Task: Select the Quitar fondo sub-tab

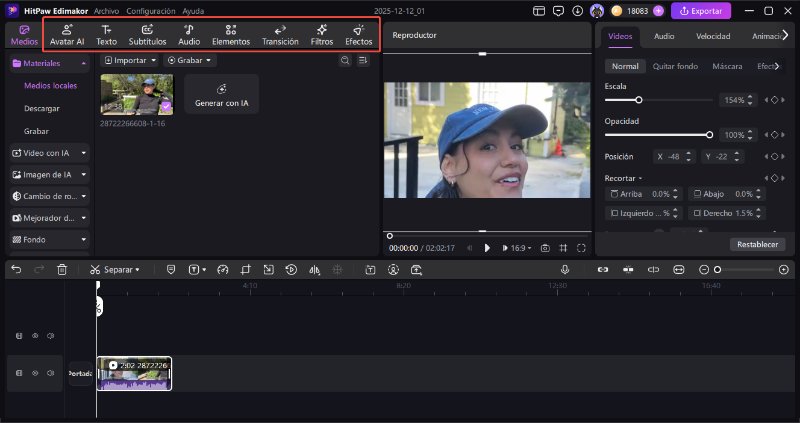Action: 675,66
